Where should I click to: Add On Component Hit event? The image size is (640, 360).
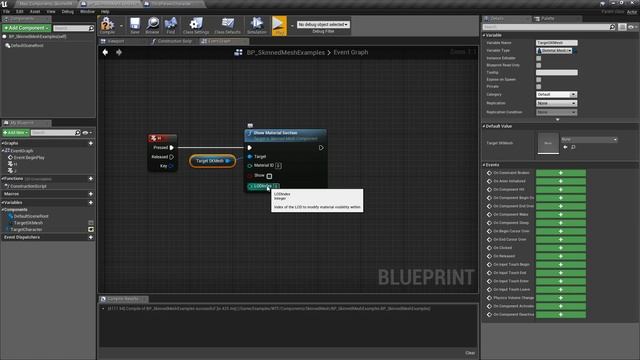point(561,189)
